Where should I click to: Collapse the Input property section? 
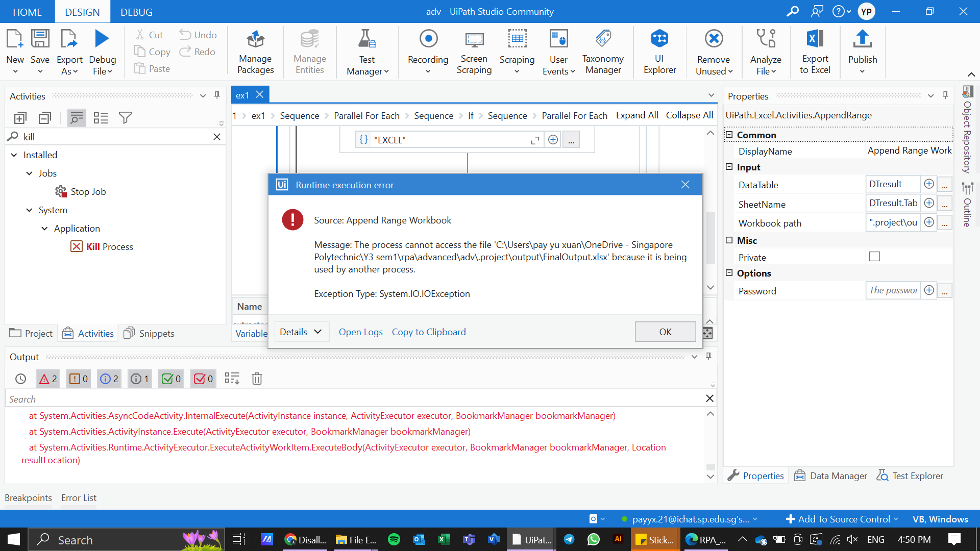(729, 167)
